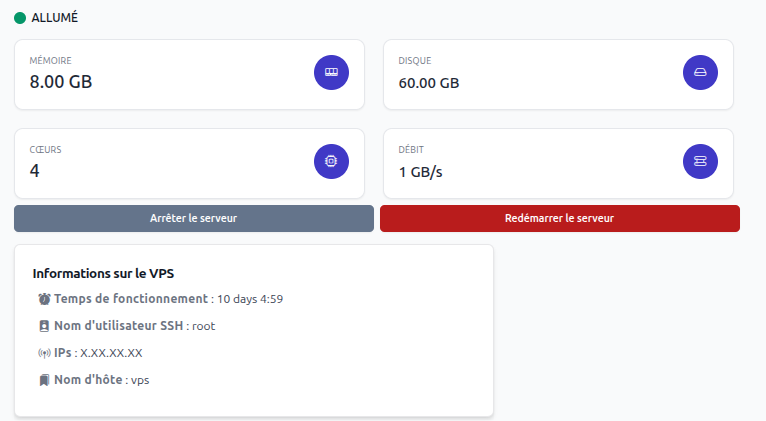Screen dimensions: 766x421
Task: Click the IP address X.XX.XX.XX value
Action: (111, 353)
